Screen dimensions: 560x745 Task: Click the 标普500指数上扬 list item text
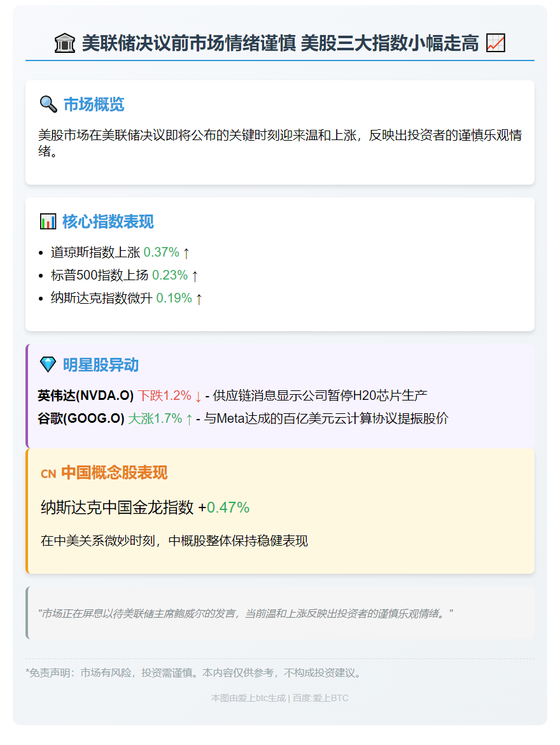[100, 275]
